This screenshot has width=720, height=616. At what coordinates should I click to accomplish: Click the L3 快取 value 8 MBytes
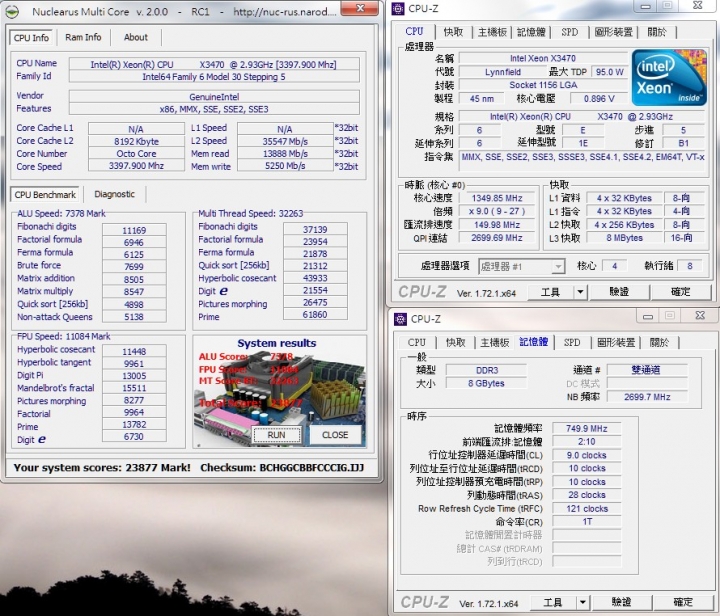(x=624, y=238)
